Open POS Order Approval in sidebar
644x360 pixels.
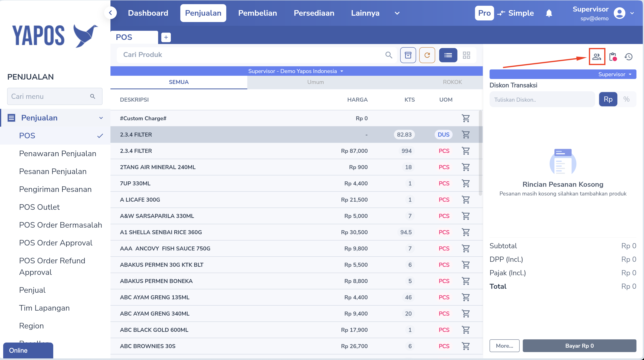(56, 243)
